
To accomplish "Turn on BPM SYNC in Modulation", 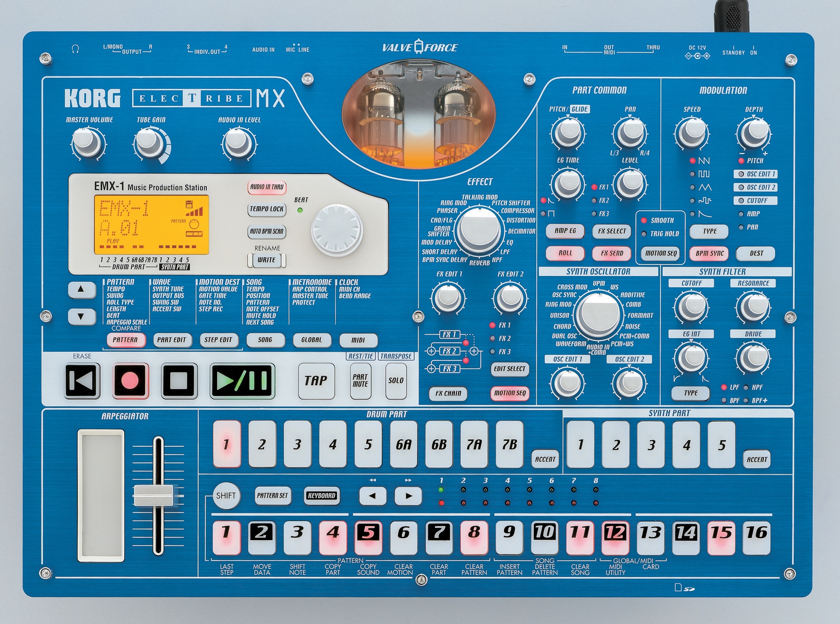I will tap(710, 253).
